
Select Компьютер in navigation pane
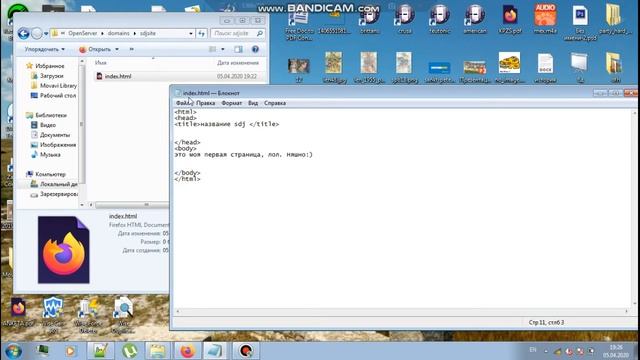coord(46,174)
